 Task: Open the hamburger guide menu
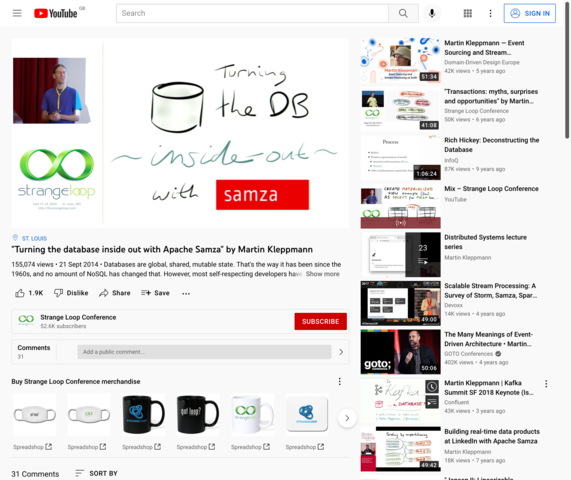pos(17,13)
